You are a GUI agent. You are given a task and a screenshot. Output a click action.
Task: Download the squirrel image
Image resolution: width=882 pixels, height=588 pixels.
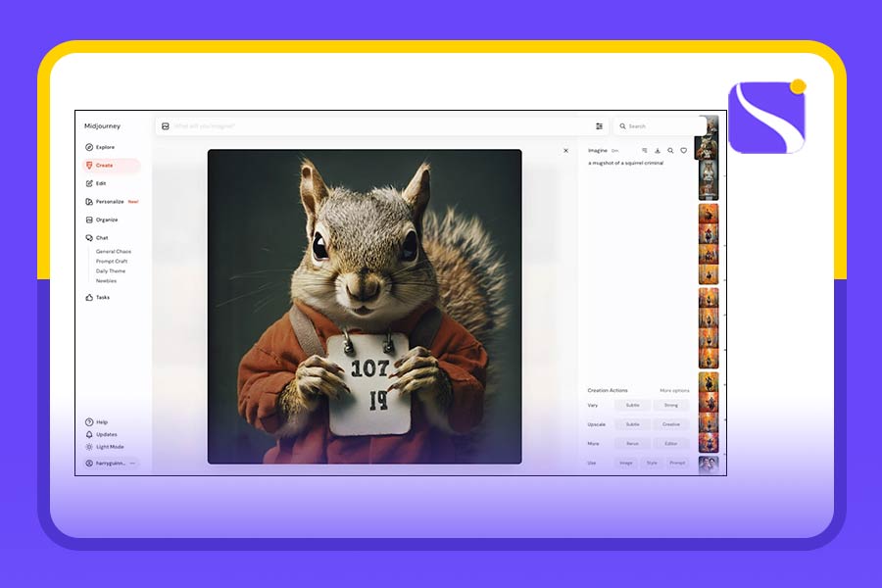pyautogui.click(x=658, y=151)
